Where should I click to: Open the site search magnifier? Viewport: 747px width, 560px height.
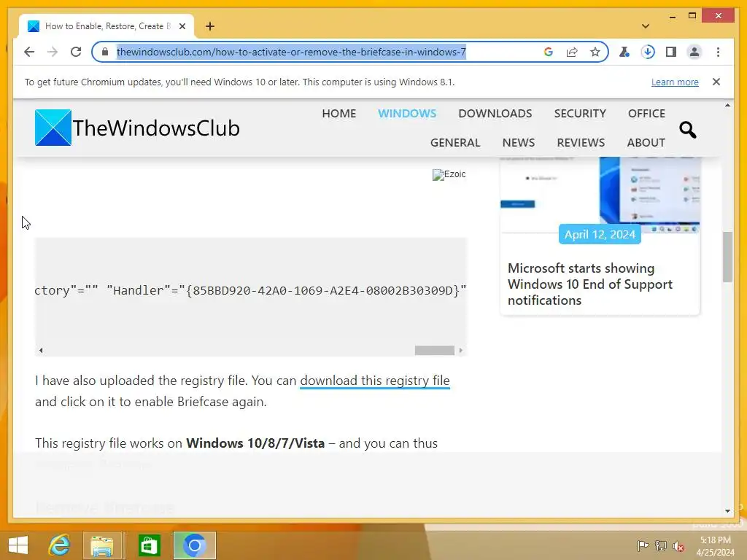click(x=687, y=130)
